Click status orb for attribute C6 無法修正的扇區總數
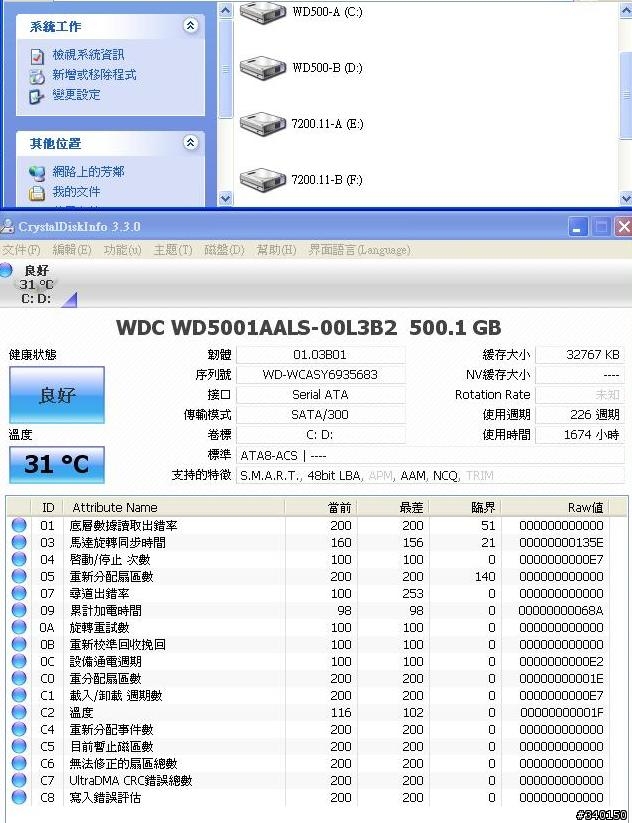The height and width of the screenshot is (823, 632). [19, 763]
